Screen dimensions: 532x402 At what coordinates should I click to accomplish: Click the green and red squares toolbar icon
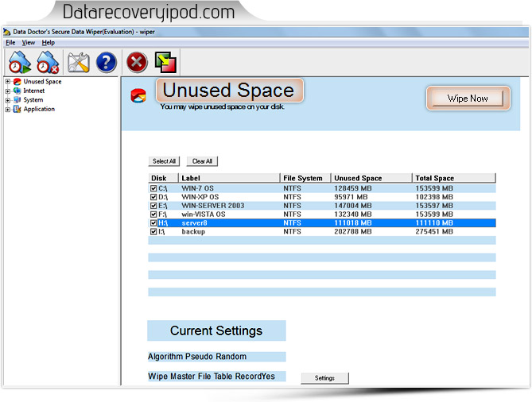pyautogui.click(x=165, y=62)
